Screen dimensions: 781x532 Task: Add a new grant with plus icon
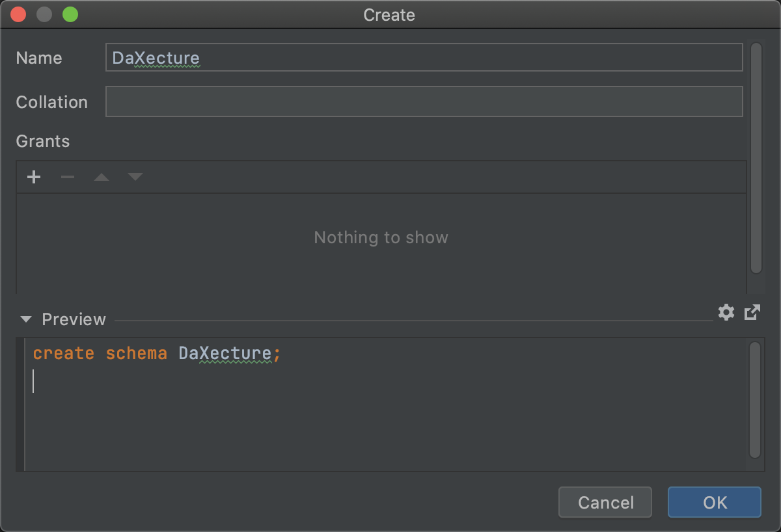pyautogui.click(x=34, y=177)
